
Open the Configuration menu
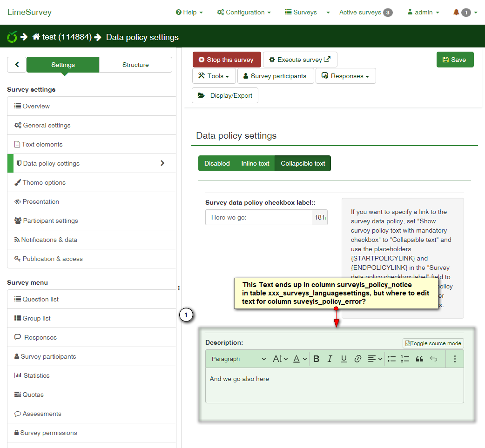tap(244, 13)
